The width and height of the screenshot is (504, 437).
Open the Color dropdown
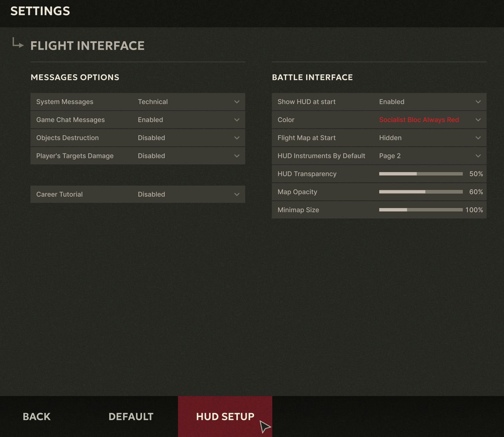[x=379, y=120]
